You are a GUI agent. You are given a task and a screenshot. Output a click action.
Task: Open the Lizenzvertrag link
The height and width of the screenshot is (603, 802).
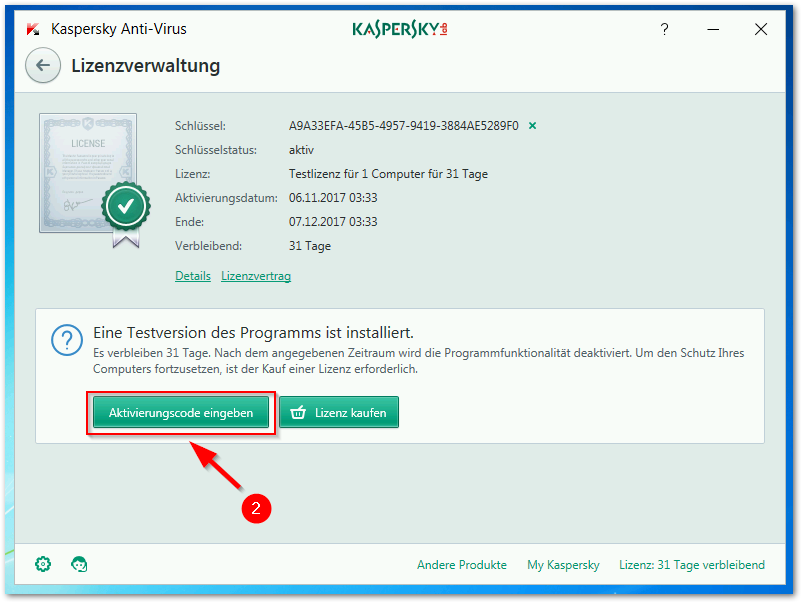(x=256, y=276)
